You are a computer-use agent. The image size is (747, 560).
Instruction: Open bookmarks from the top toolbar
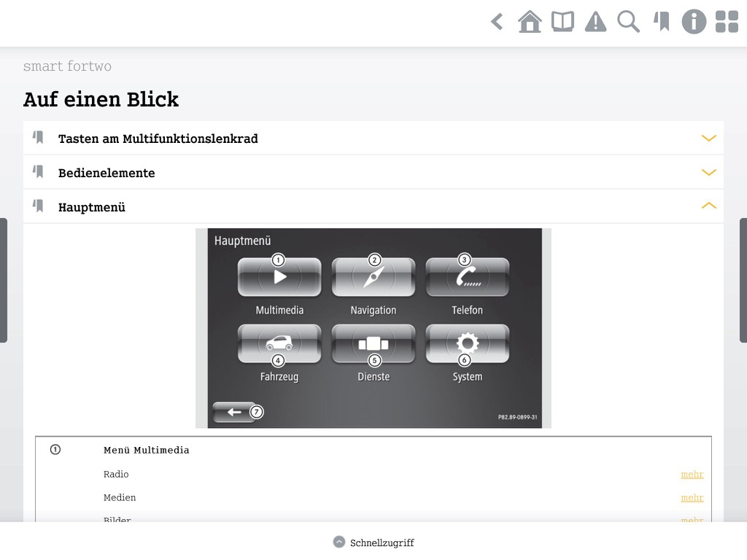click(x=661, y=21)
